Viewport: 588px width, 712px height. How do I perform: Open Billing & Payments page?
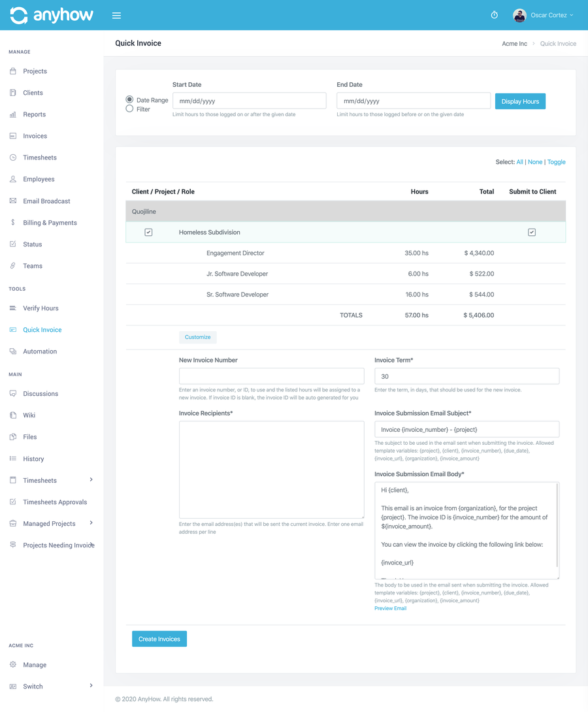coord(50,223)
